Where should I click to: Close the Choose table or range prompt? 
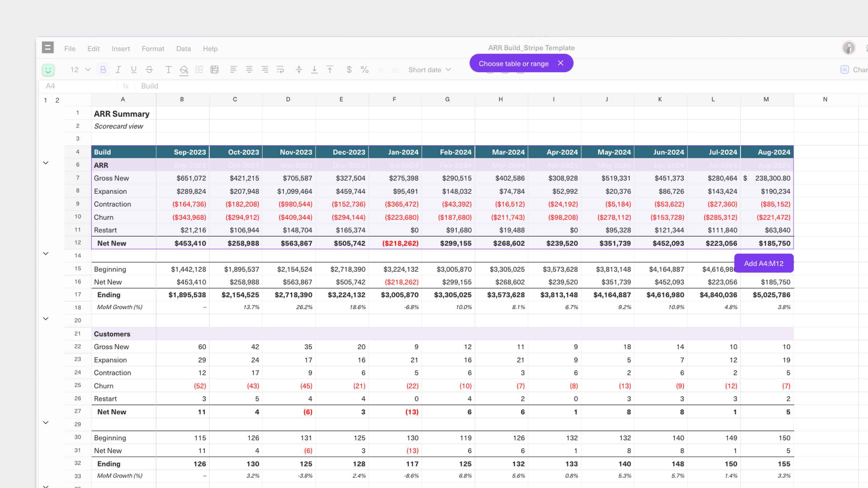pos(561,63)
